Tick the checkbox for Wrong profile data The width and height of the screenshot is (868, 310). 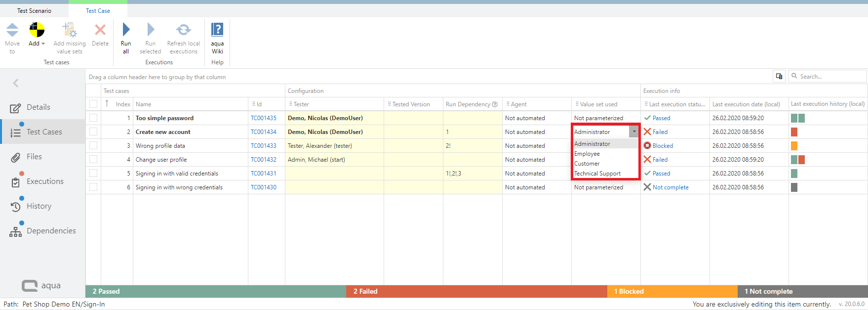click(x=93, y=146)
